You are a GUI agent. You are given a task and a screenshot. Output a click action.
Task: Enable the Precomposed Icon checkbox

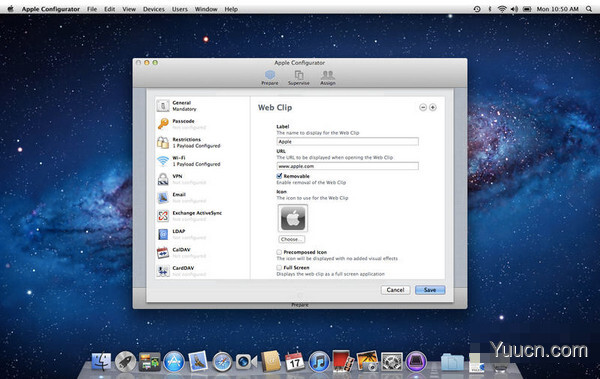coord(279,252)
